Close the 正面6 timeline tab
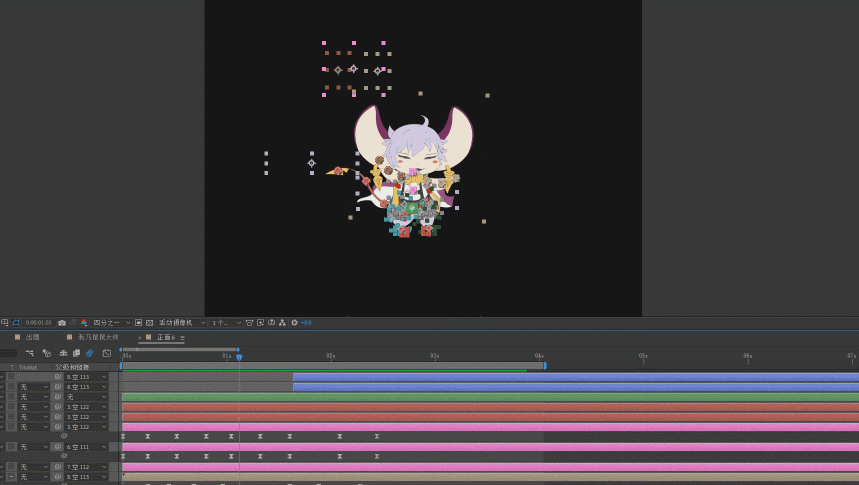 click(140, 338)
